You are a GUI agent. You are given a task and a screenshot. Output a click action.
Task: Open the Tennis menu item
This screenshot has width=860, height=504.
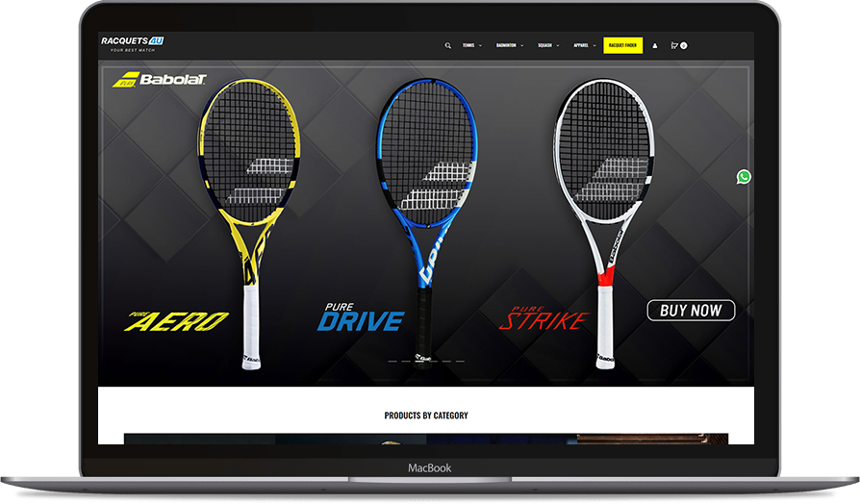[468, 45]
